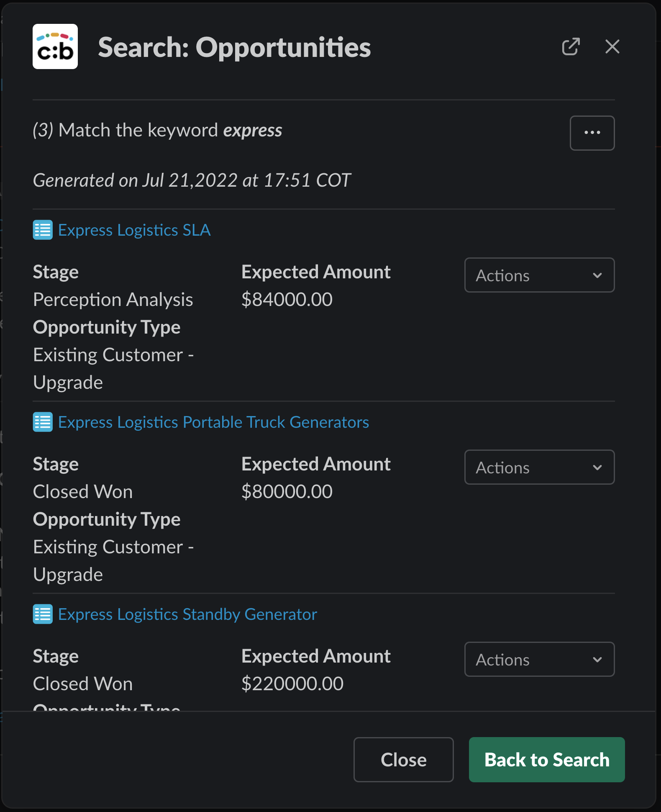Open the modal in a new window

point(571,46)
